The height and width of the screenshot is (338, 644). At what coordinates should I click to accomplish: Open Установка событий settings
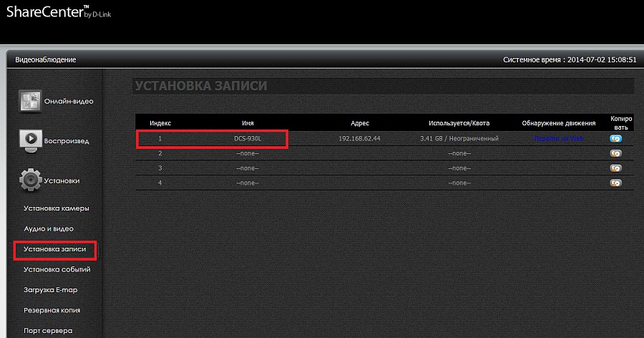point(57,270)
